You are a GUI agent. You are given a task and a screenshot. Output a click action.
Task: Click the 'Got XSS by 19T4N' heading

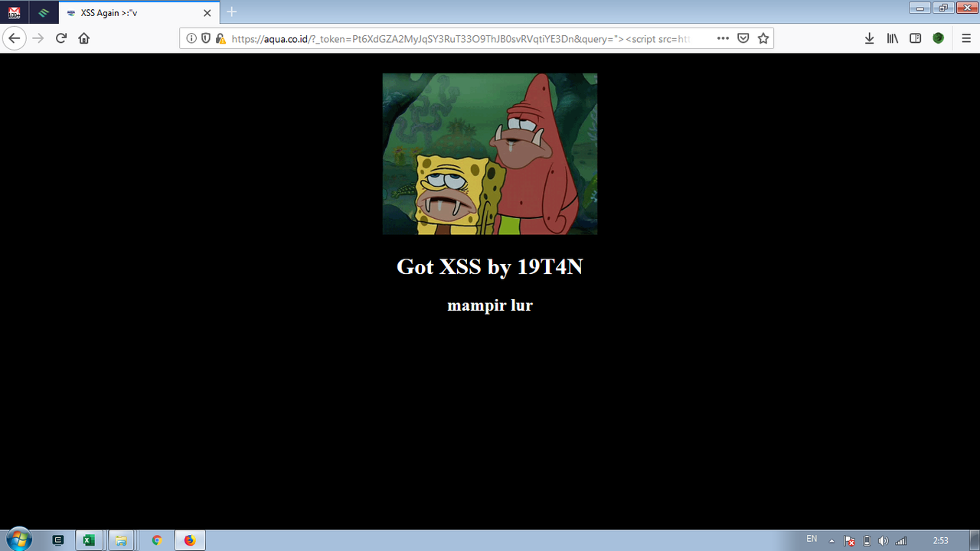490,266
